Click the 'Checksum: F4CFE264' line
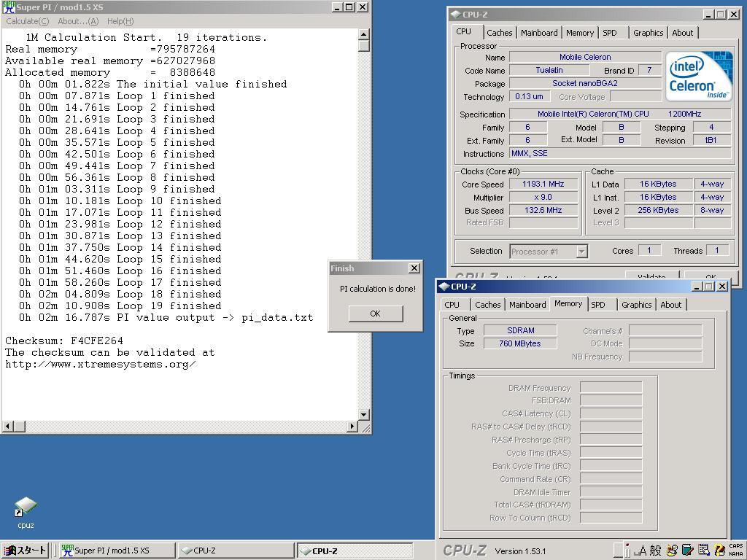The height and width of the screenshot is (560, 747). tap(64, 341)
